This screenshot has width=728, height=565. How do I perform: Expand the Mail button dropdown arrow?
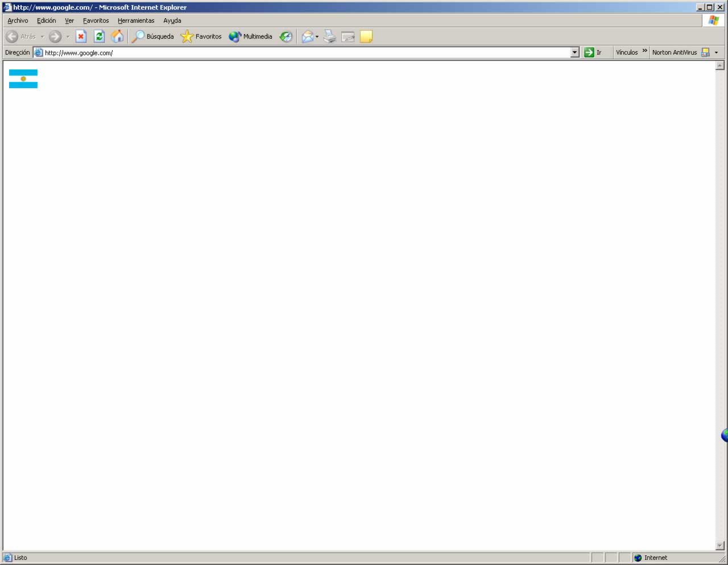(x=317, y=36)
